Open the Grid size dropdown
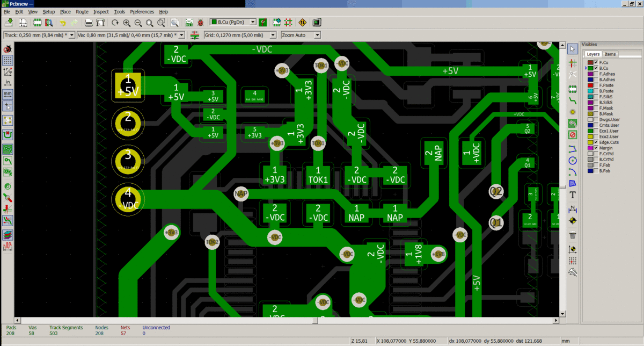This screenshot has height=346, width=644. point(272,35)
